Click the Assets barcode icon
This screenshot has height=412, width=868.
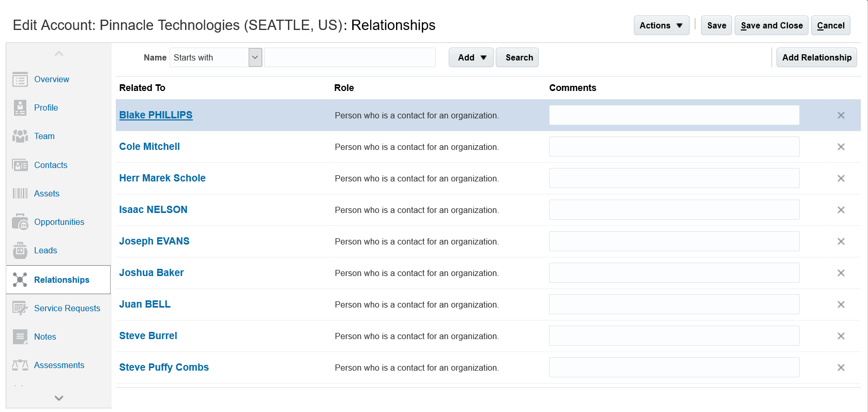(x=20, y=193)
